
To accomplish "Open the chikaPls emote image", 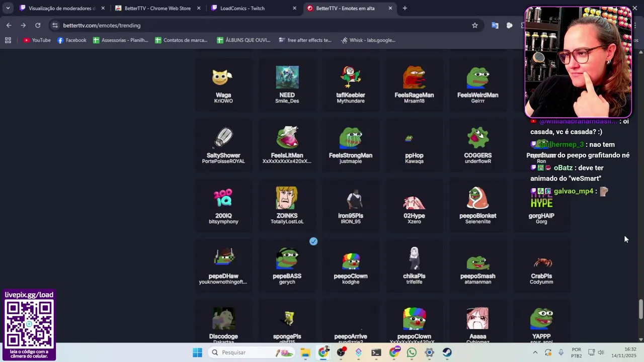I will coord(414,258).
